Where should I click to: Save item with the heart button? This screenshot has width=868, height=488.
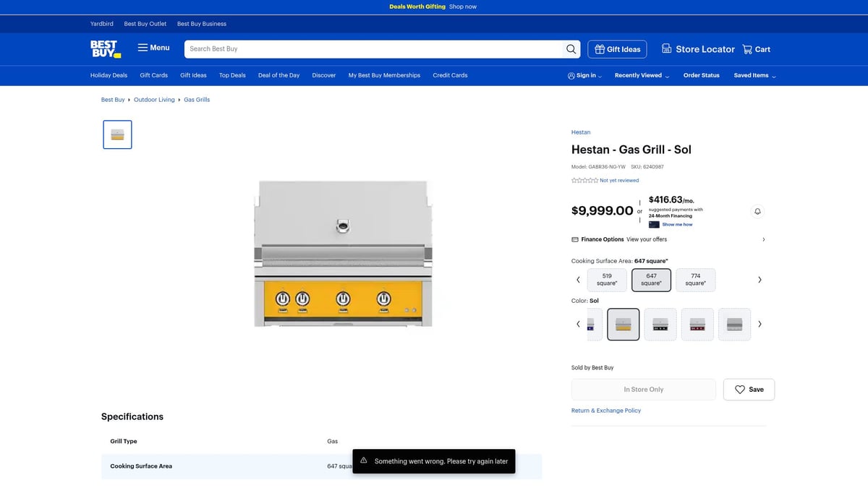[749, 390]
